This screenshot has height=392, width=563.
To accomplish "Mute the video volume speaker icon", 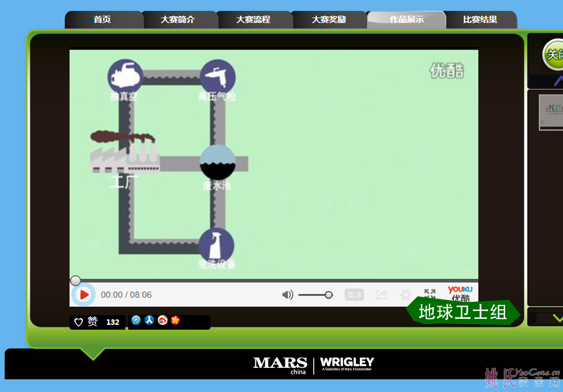I will [288, 295].
